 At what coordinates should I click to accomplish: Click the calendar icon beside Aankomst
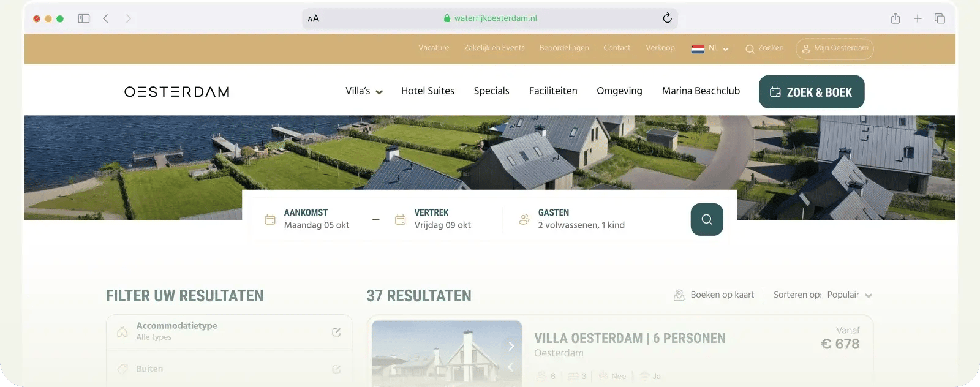(x=269, y=219)
